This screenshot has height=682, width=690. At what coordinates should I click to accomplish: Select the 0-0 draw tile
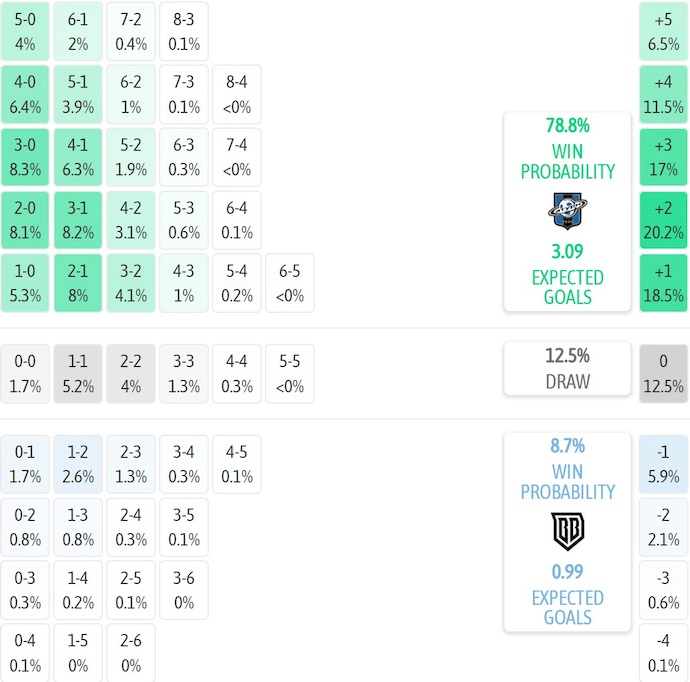point(25,373)
